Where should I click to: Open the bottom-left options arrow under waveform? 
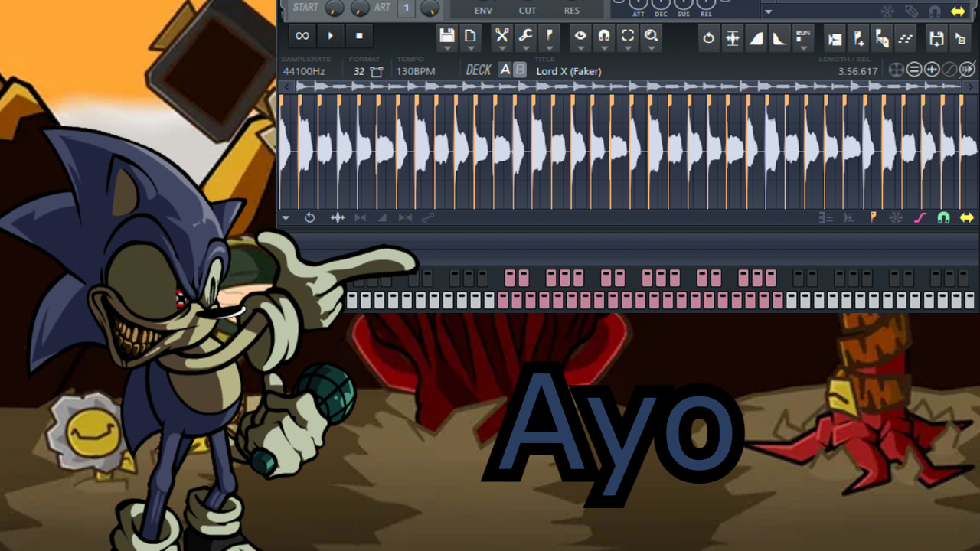[286, 218]
